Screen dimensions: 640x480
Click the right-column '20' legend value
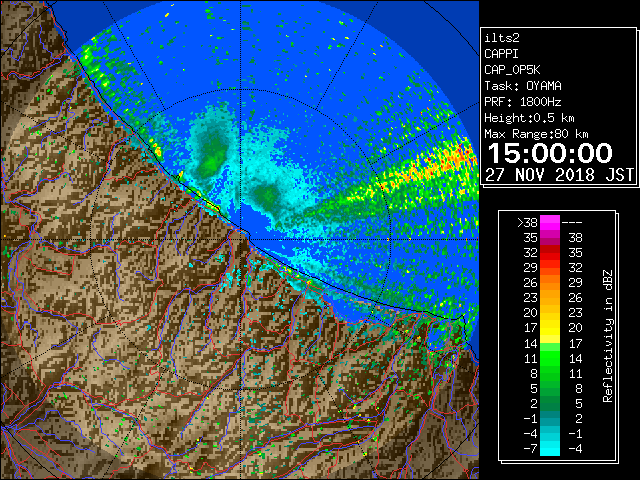click(576, 328)
